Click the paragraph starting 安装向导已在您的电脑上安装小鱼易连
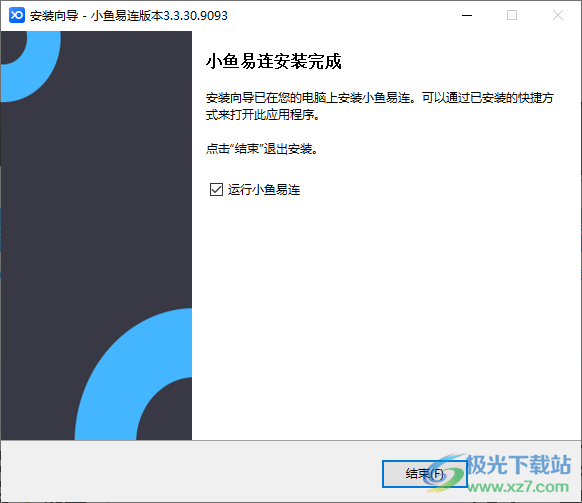582x503 pixels. point(380,106)
